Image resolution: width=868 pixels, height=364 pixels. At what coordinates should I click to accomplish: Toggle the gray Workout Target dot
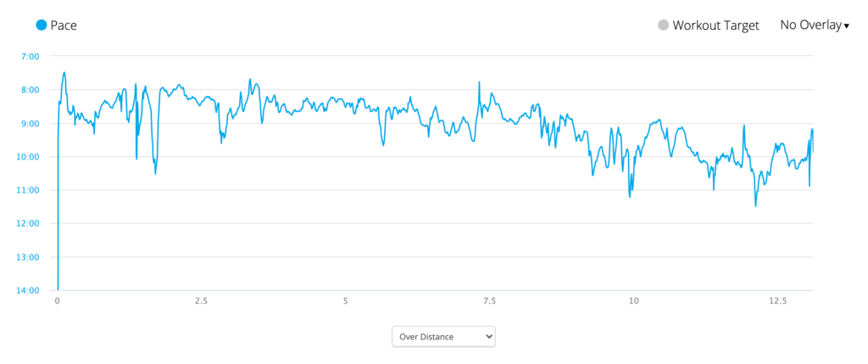click(663, 25)
